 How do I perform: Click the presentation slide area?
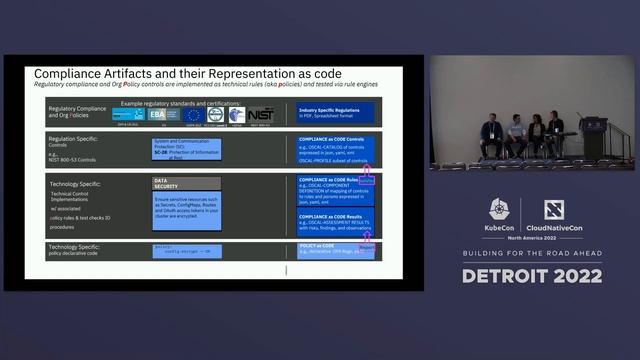(213, 173)
